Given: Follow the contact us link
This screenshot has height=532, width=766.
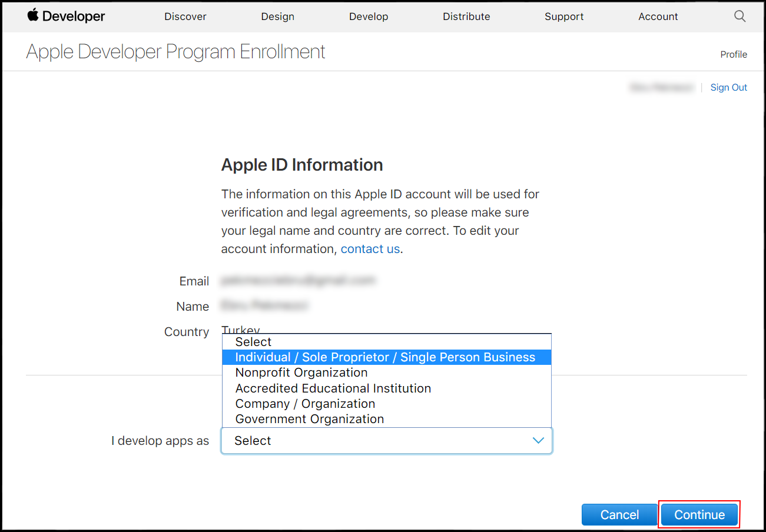Looking at the screenshot, I should 370,249.
